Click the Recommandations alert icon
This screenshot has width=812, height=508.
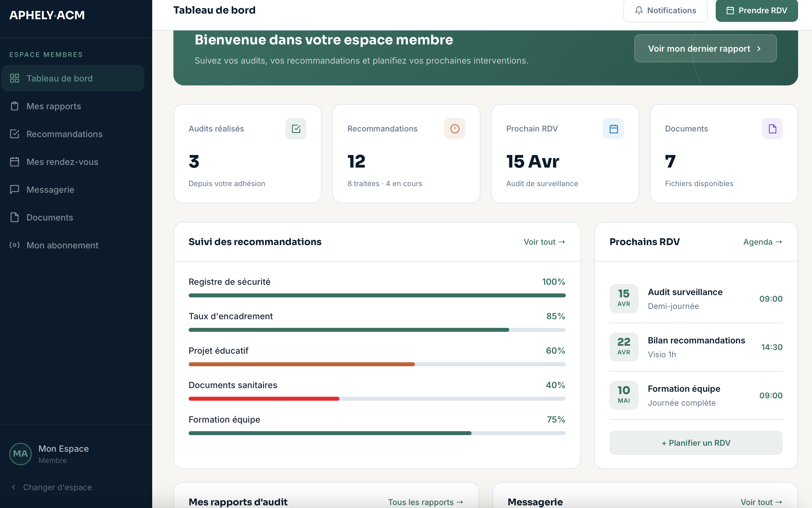tap(455, 128)
